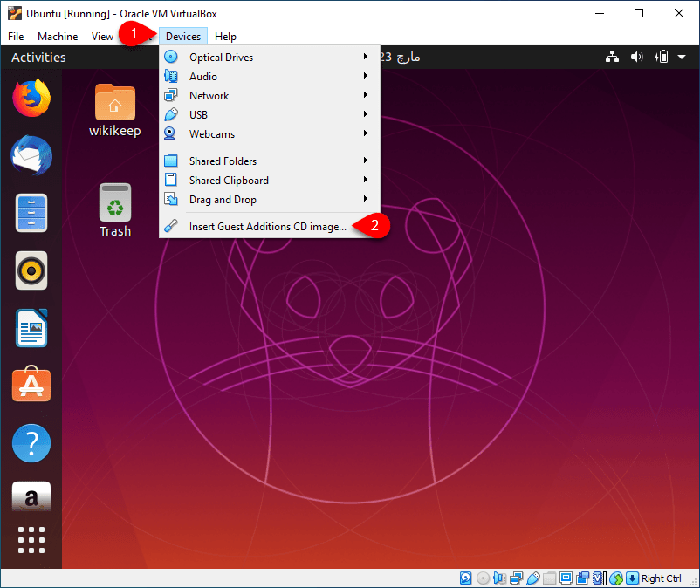Viewport: 700px width, 588px height.
Task: Click the hard disk activity status icon
Action: click(465, 578)
